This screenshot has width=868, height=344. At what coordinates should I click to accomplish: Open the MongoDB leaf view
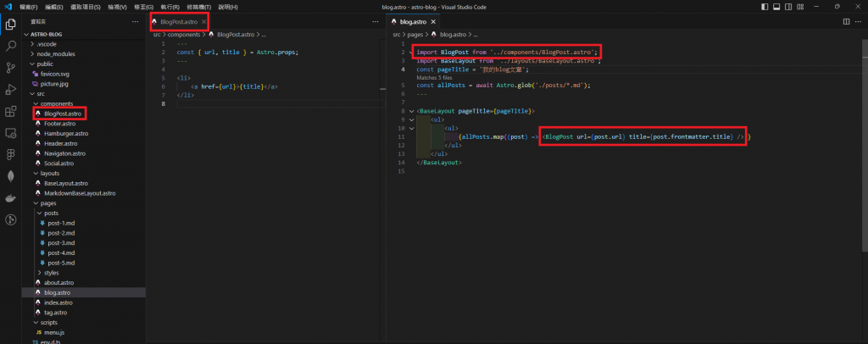pyautogui.click(x=10, y=176)
